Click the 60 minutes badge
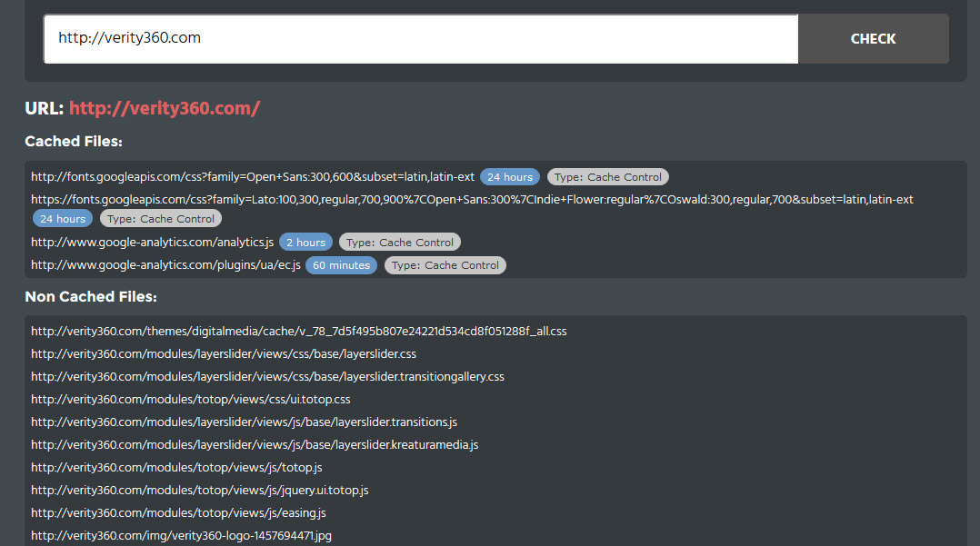 pyautogui.click(x=341, y=265)
